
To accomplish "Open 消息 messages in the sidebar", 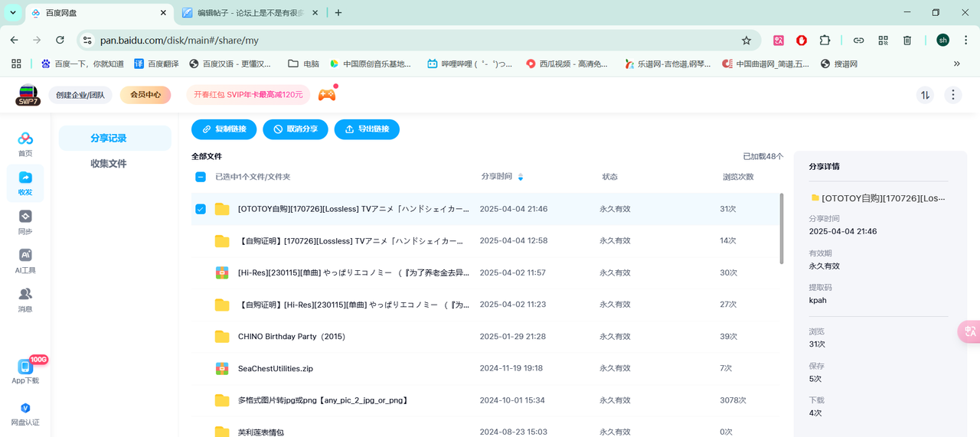I will pos(25,299).
